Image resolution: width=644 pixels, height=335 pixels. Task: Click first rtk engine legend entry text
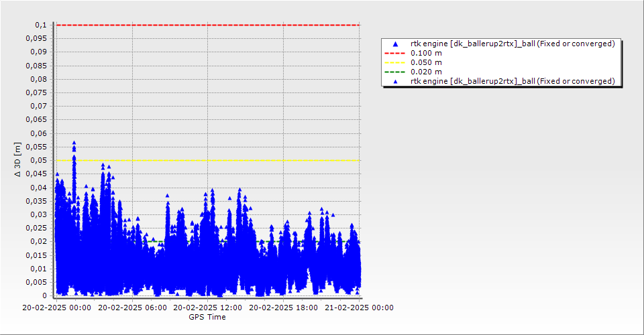click(513, 44)
